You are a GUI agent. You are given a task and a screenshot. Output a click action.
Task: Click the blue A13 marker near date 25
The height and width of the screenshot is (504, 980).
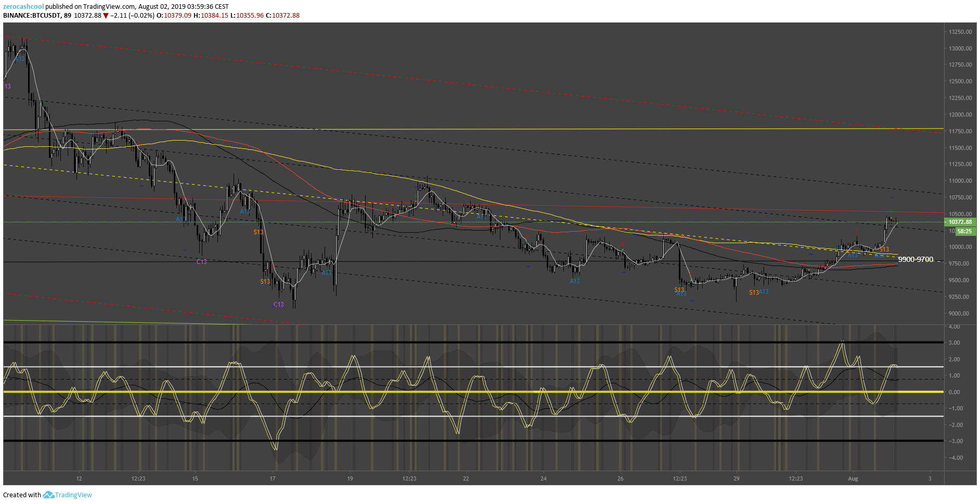coord(575,281)
